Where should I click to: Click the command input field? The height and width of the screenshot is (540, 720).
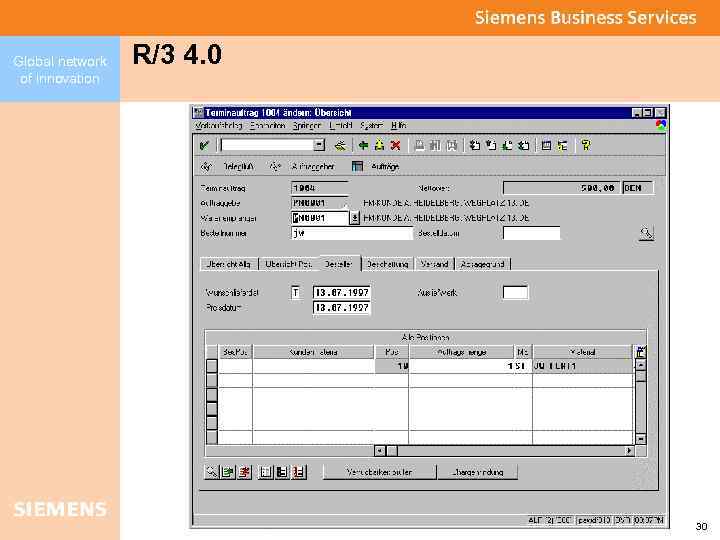[268, 145]
